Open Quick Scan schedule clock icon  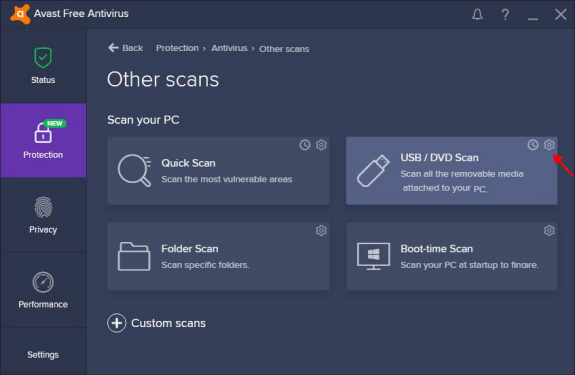pos(305,145)
